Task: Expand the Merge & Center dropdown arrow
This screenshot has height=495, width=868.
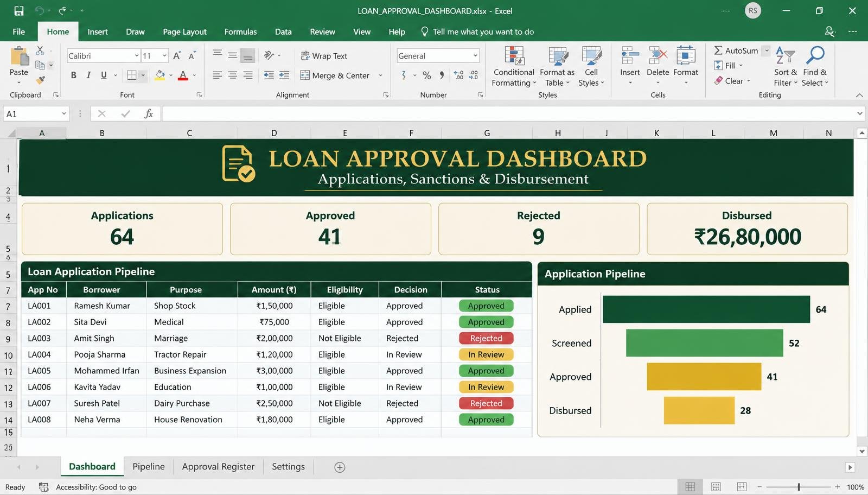Action: [380, 75]
